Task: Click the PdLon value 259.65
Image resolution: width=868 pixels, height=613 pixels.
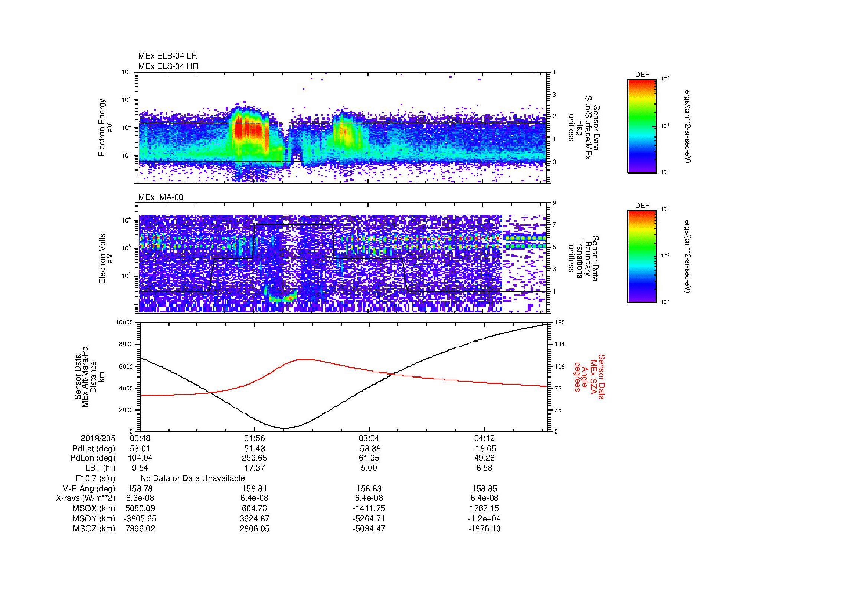Action: (x=255, y=458)
